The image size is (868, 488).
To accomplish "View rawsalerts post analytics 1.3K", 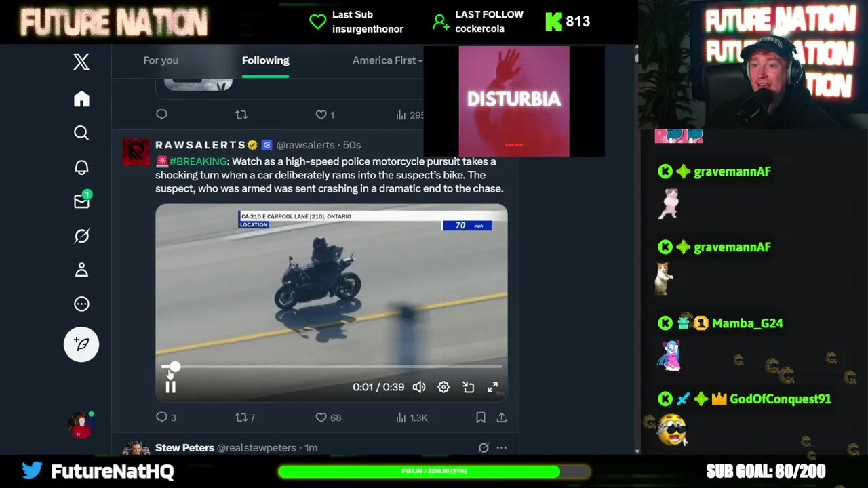I will tap(412, 418).
